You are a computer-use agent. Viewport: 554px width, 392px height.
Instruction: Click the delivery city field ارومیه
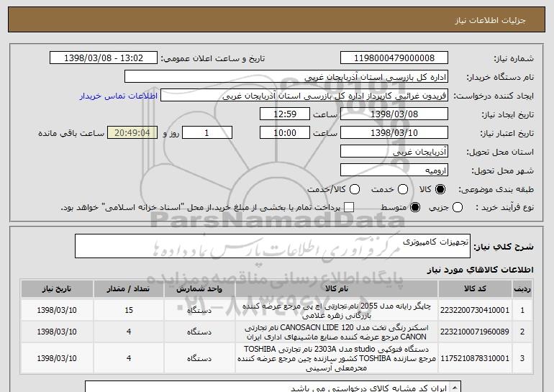(394, 170)
